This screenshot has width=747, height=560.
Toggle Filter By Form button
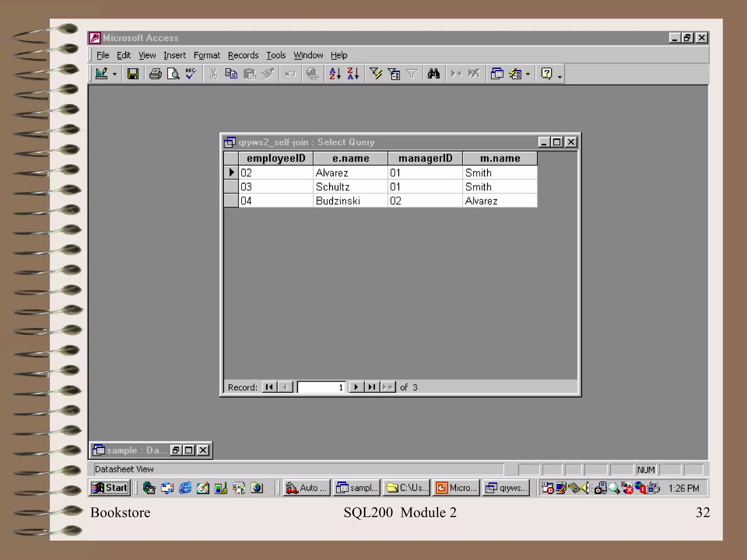tap(394, 74)
